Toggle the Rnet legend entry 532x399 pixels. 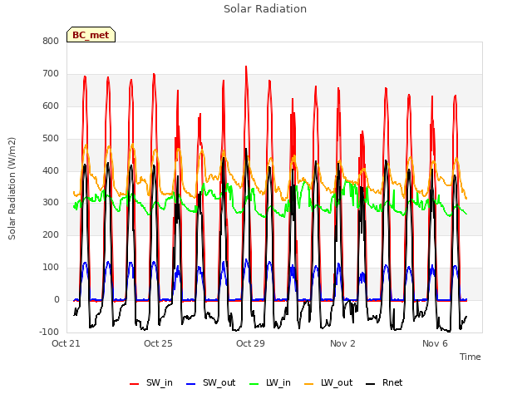coord(384,382)
